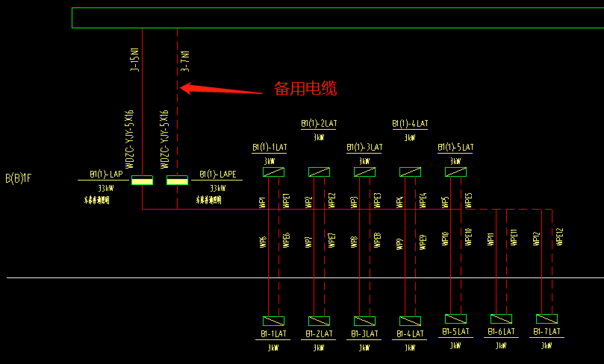Viewport: 604px width, 364px height.
Task: Pick the B1(1)-LAPE text label
Action: tap(218, 175)
